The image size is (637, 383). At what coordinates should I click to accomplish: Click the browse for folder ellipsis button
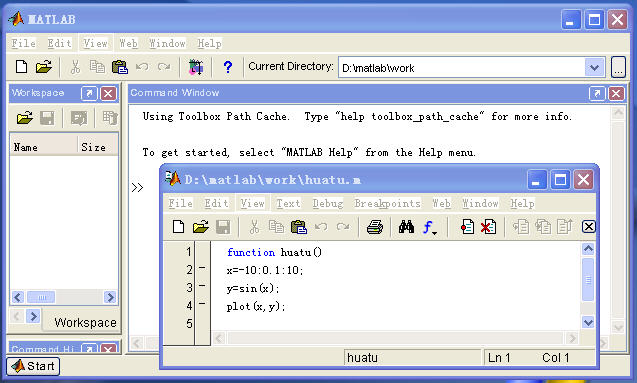[618, 67]
